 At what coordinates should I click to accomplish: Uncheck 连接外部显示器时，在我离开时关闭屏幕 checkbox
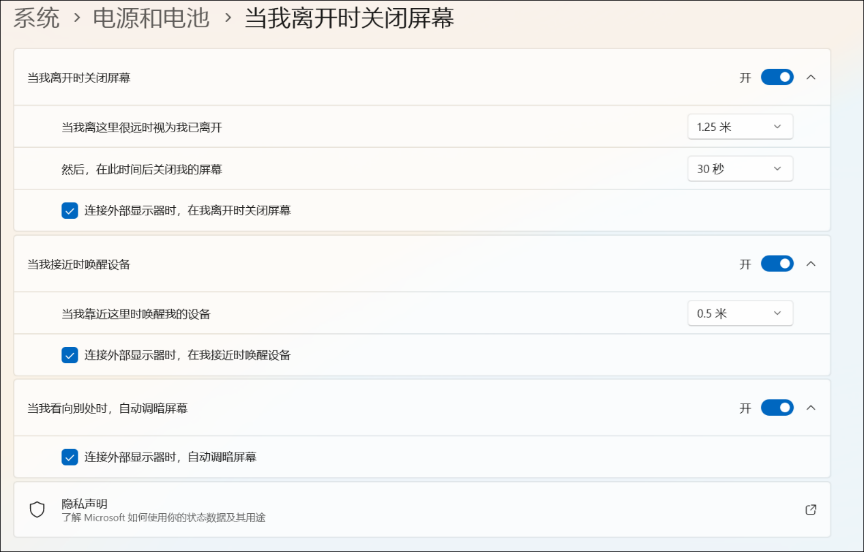70,211
